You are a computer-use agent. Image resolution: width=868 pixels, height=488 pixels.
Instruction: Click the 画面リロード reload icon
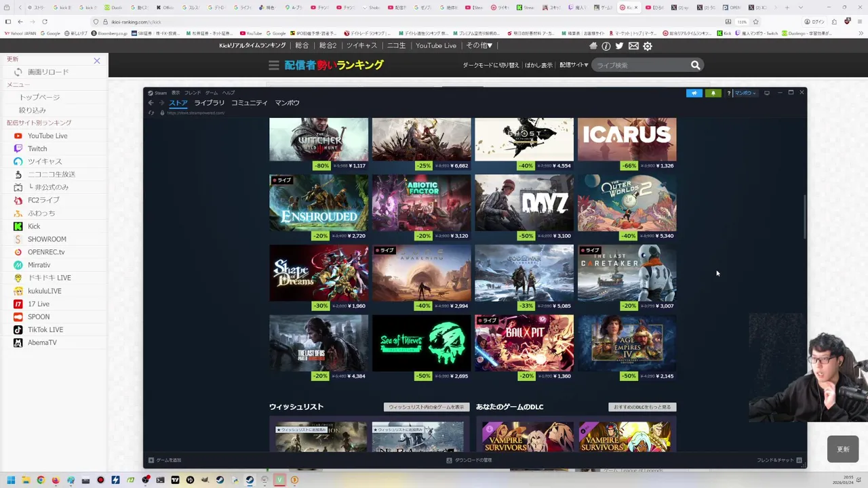18,72
